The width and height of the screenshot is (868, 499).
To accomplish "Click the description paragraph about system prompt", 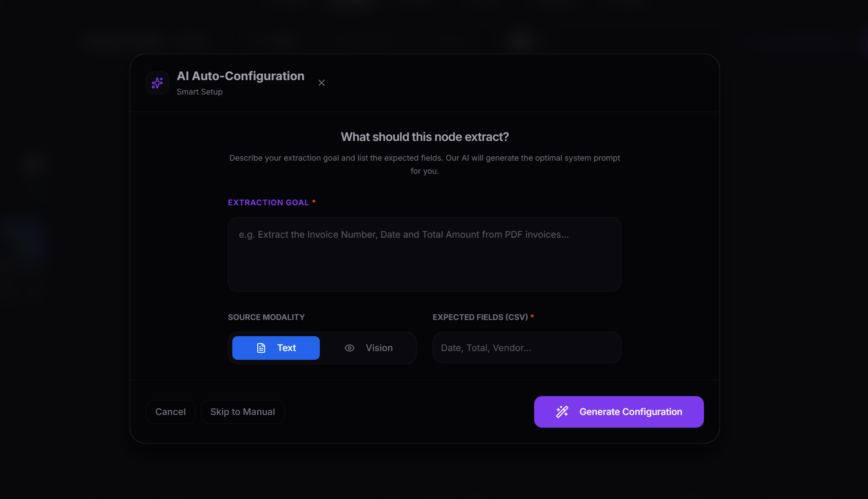I will [x=424, y=164].
